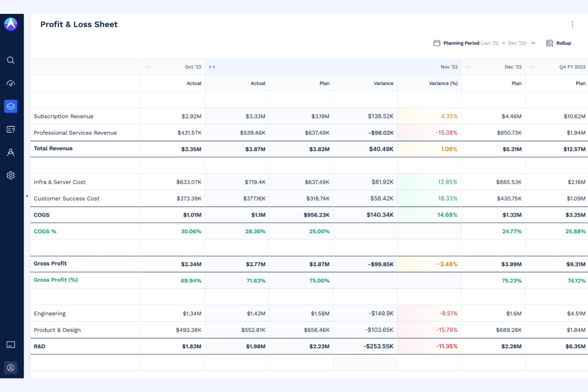Expand the Q4 FY 2022 column group
The width and height of the screenshot is (588, 392).
pyautogui.click(x=532, y=67)
